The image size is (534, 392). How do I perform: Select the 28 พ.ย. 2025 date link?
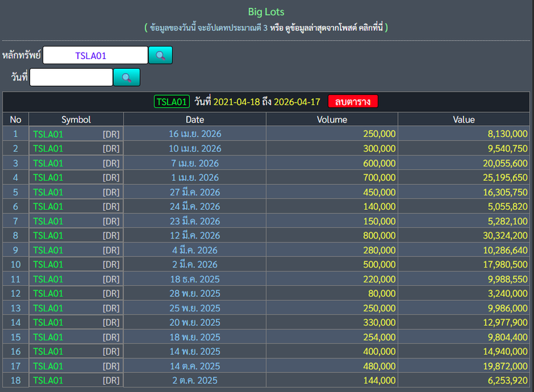pos(195,293)
